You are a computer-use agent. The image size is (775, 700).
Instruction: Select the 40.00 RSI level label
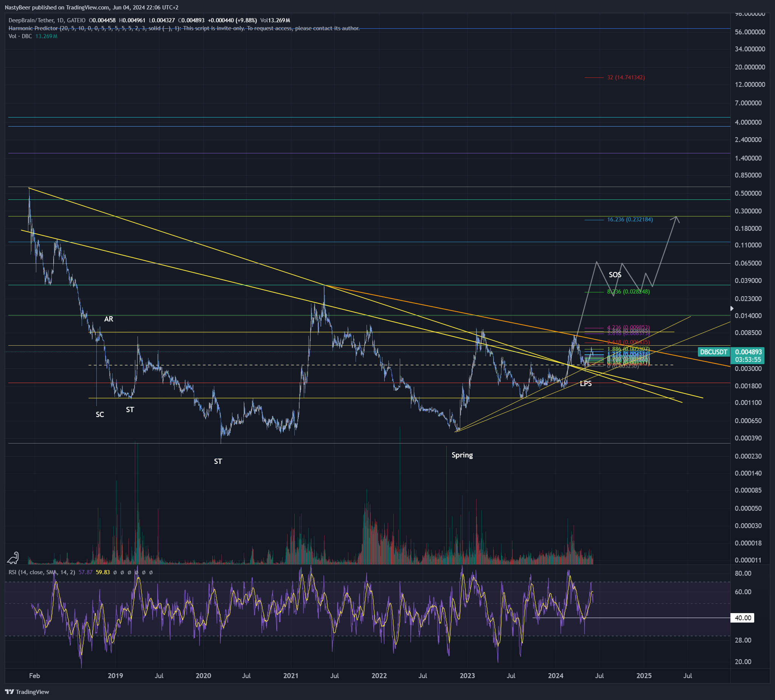(743, 618)
